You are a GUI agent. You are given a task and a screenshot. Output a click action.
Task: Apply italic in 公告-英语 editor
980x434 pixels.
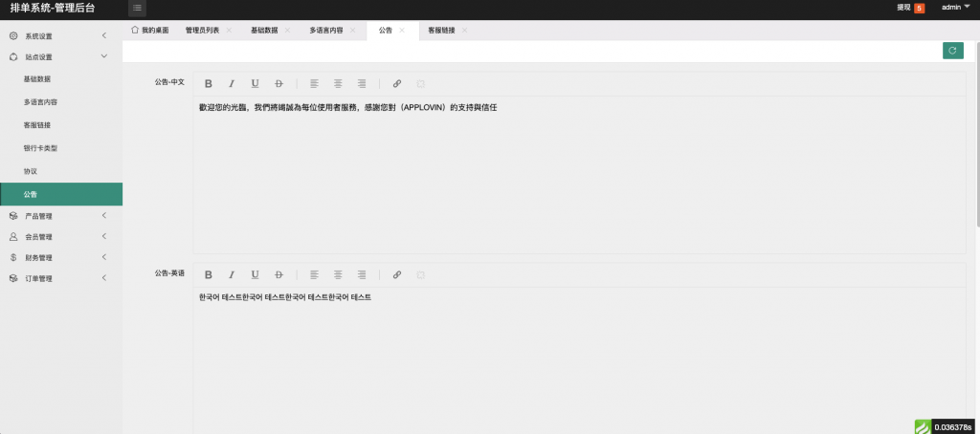(x=232, y=274)
